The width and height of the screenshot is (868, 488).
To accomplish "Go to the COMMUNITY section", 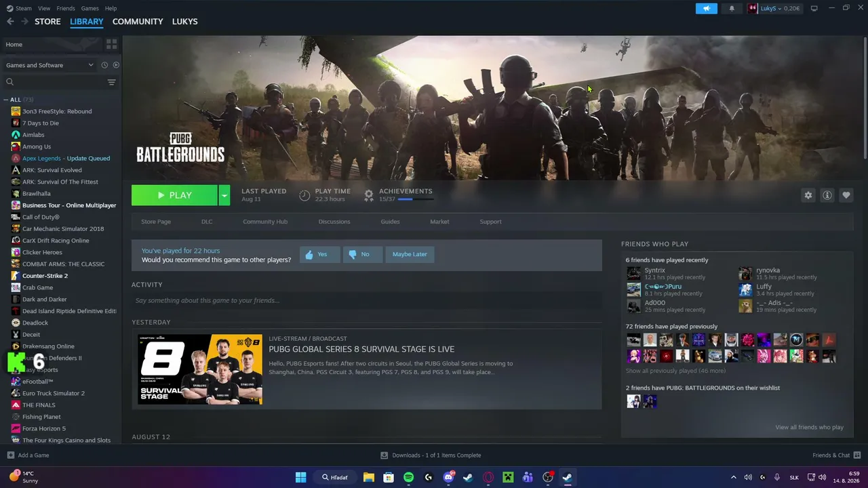I will coord(138,22).
